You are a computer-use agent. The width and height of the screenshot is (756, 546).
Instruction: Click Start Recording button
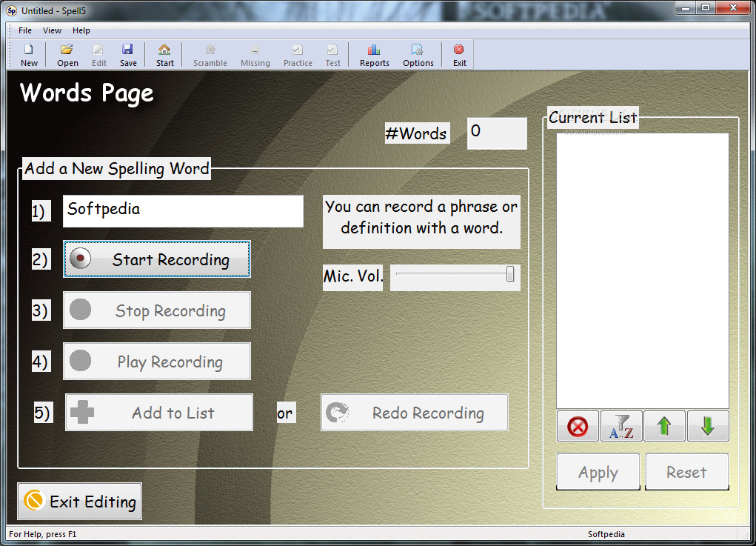point(157,259)
